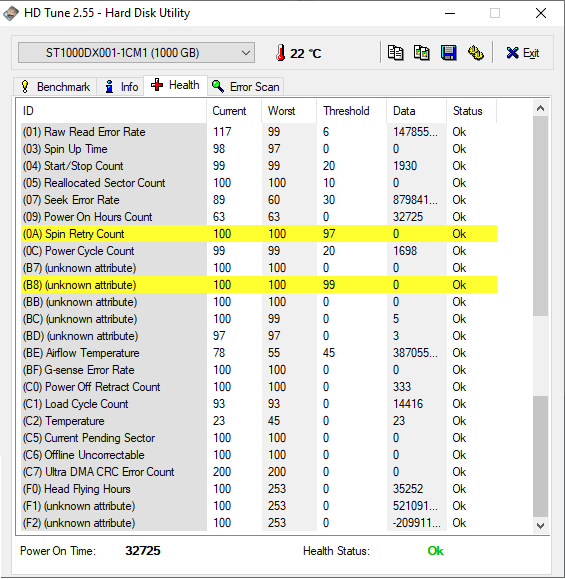Click the vertical scrollbar thumb

540,216
